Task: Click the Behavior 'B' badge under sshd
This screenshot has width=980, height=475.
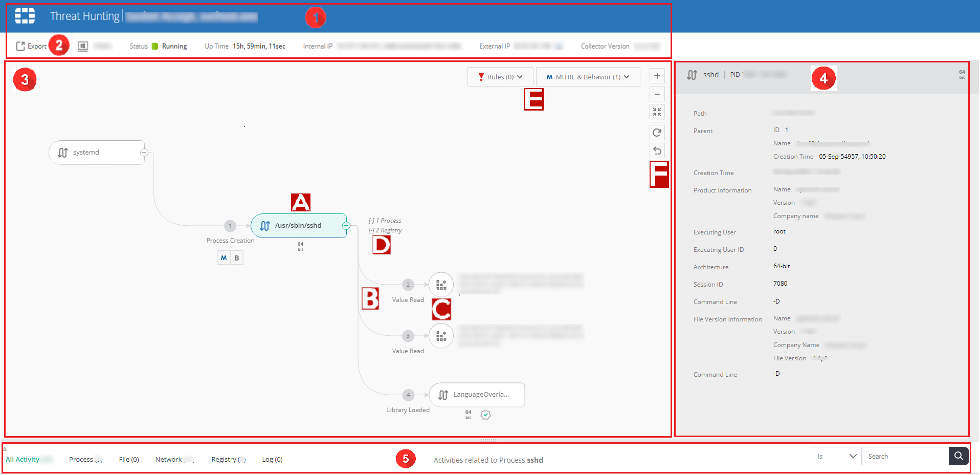Action: [237, 258]
